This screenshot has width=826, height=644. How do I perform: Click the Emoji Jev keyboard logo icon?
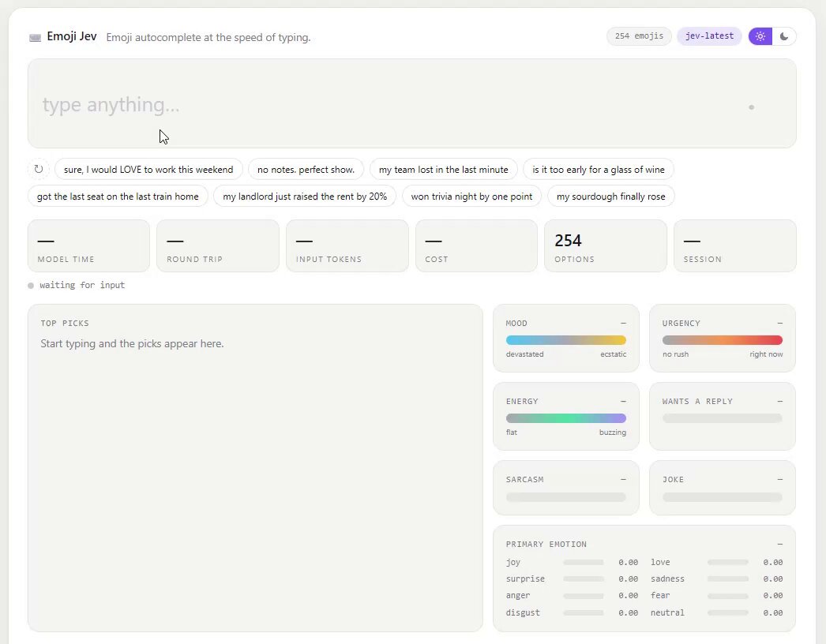pos(36,37)
